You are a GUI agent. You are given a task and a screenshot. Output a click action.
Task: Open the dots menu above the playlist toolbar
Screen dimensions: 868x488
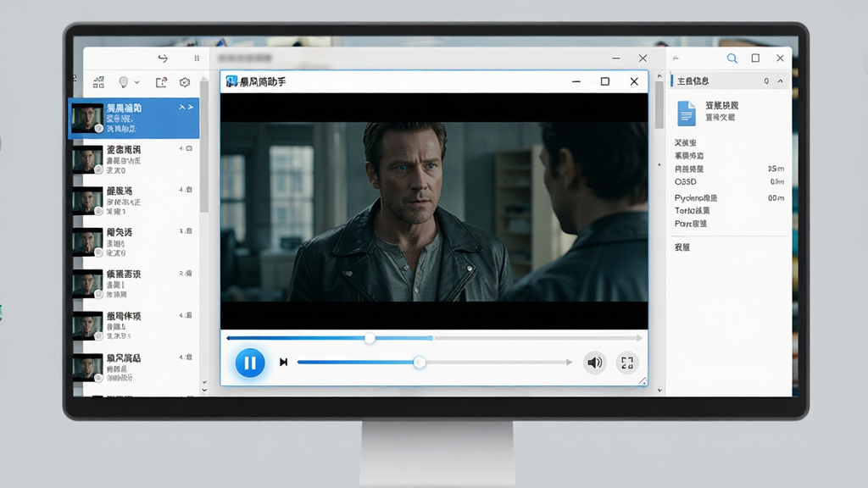(x=197, y=58)
